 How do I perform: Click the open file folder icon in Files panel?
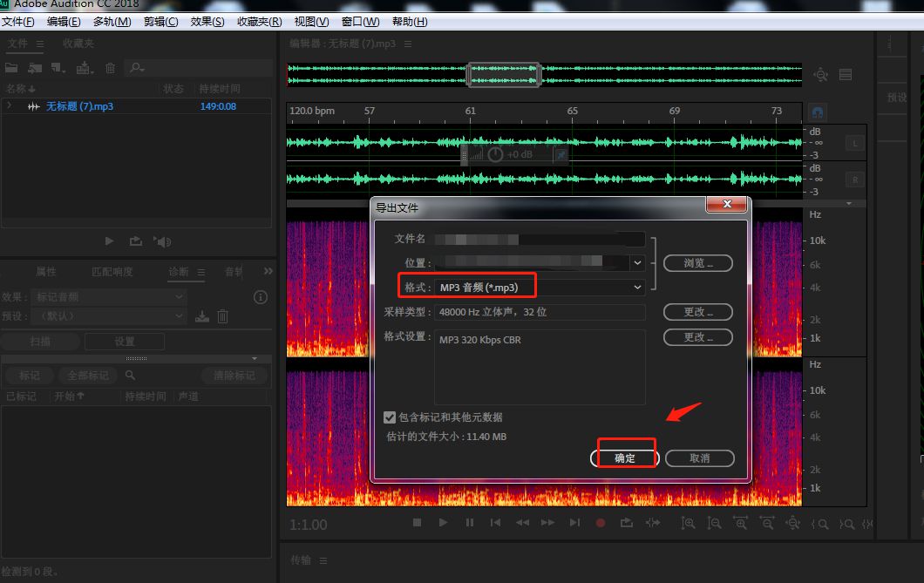tap(11, 68)
